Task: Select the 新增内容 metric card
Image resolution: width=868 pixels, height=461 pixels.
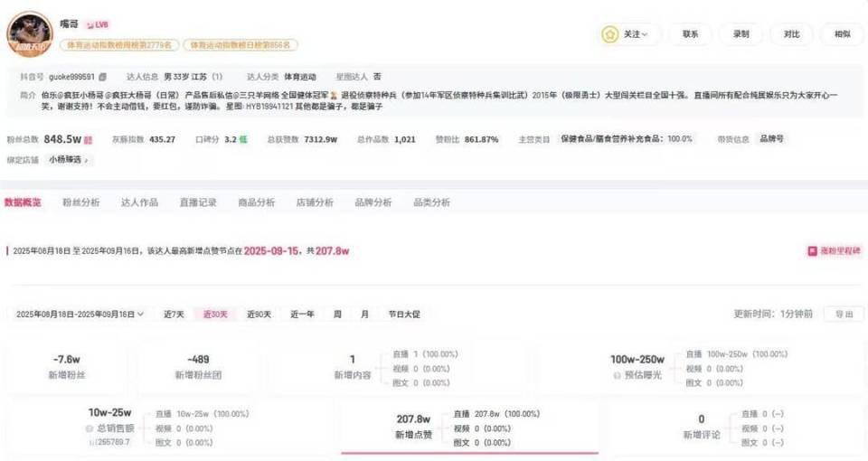Action: point(398,368)
